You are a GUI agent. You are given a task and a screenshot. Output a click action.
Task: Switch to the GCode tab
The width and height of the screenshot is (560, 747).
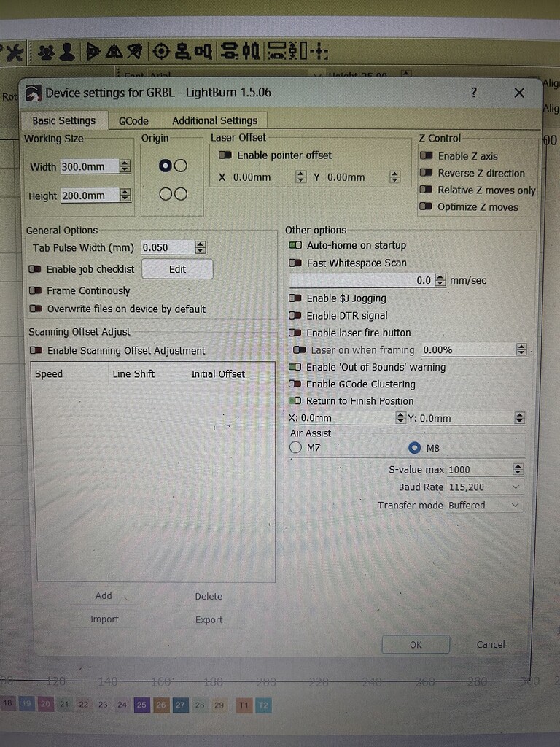[x=133, y=121]
